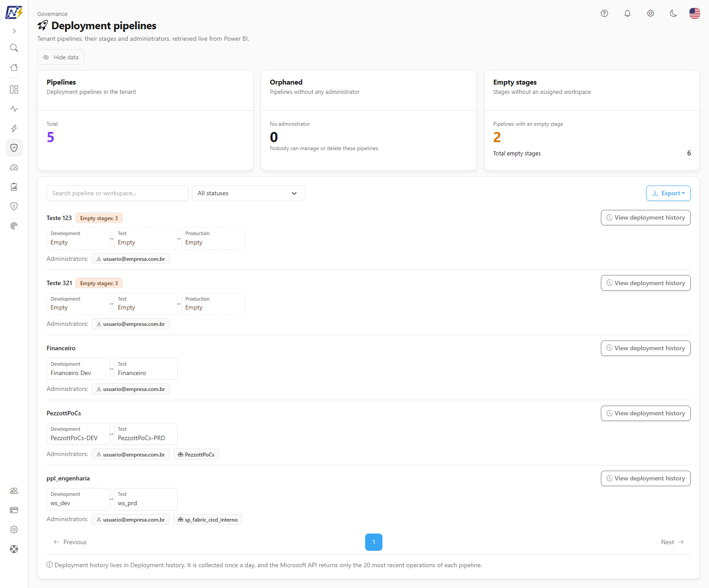709x588 pixels.
Task: Select the governance shield-check sidebar icon
Action: pyautogui.click(x=14, y=148)
